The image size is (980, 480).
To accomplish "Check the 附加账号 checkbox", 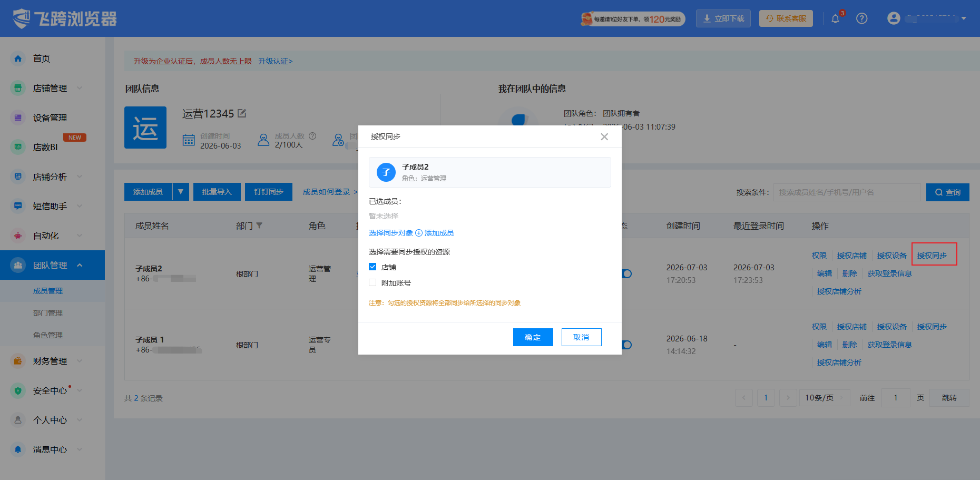I will pyautogui.click(x=373, y=282).
